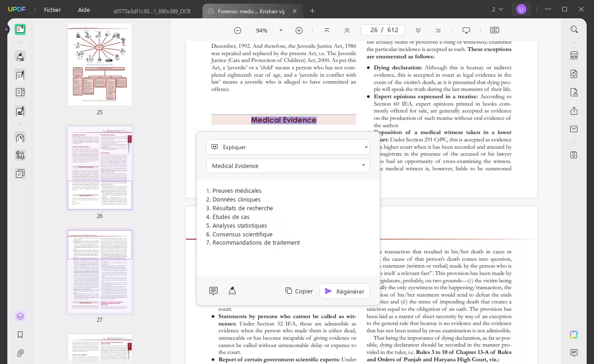The image size is (594, 364).
Task: Go to the next page
Action: pos(418,30)
